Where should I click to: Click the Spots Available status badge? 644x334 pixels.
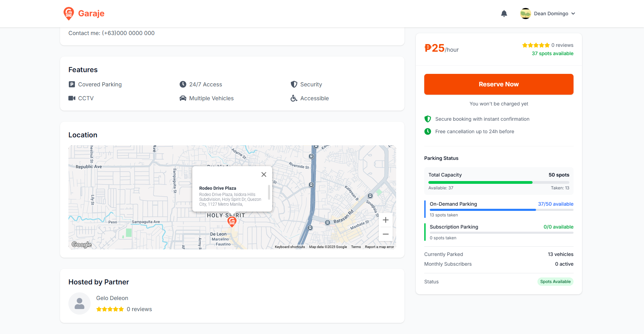pos(555,282)
